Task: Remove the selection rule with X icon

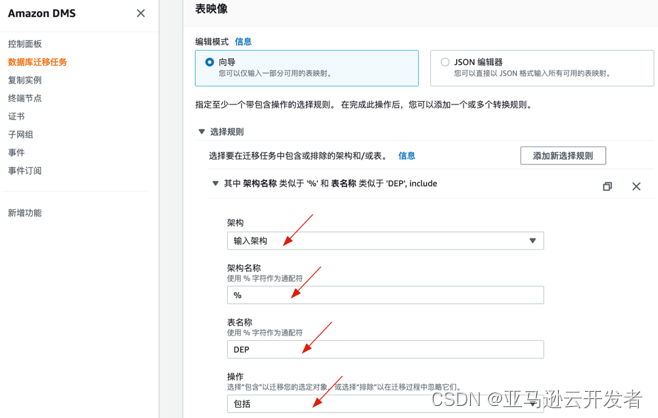Action: [636, 186]
